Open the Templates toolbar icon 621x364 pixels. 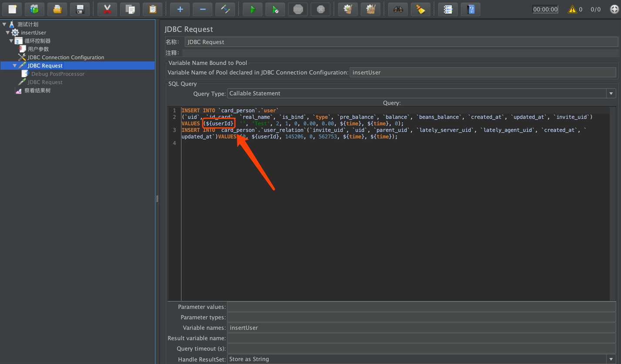pyautogui.click(x=34, y=9)
